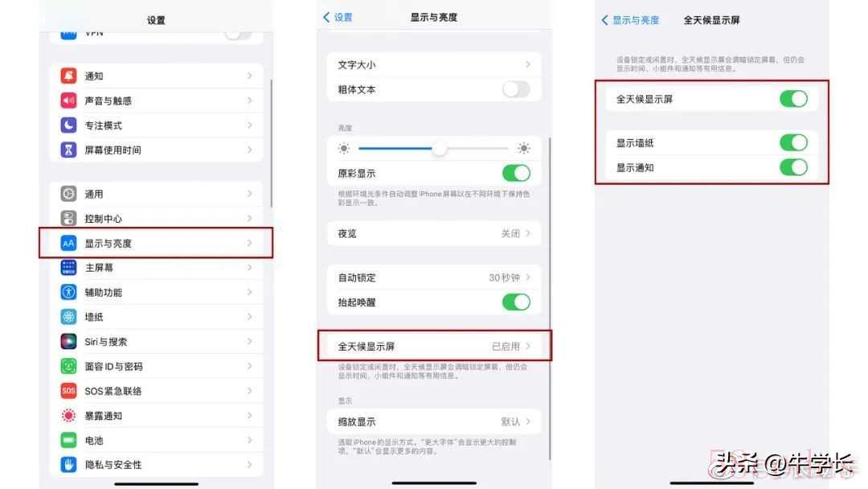Tap the 隐私与安全性 hand icon
Viewport: 868px width, 489px height.
click(68, 465)
